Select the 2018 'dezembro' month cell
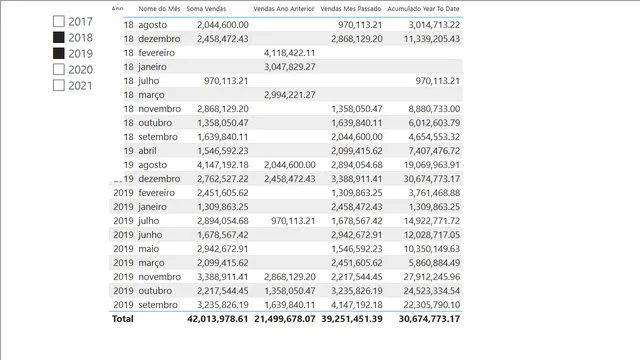 (159, 39)
